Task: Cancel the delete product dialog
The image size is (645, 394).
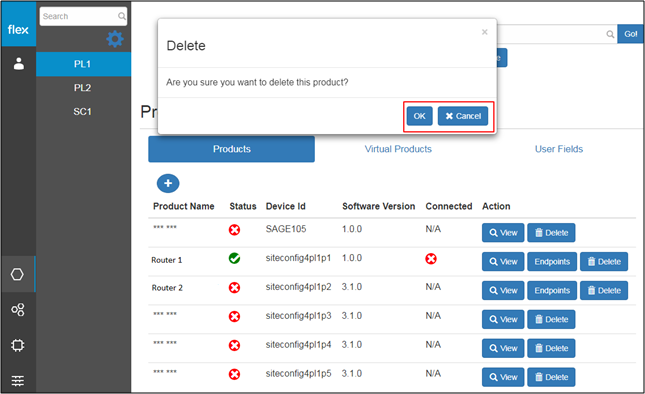Action: (x=463, y=116)
